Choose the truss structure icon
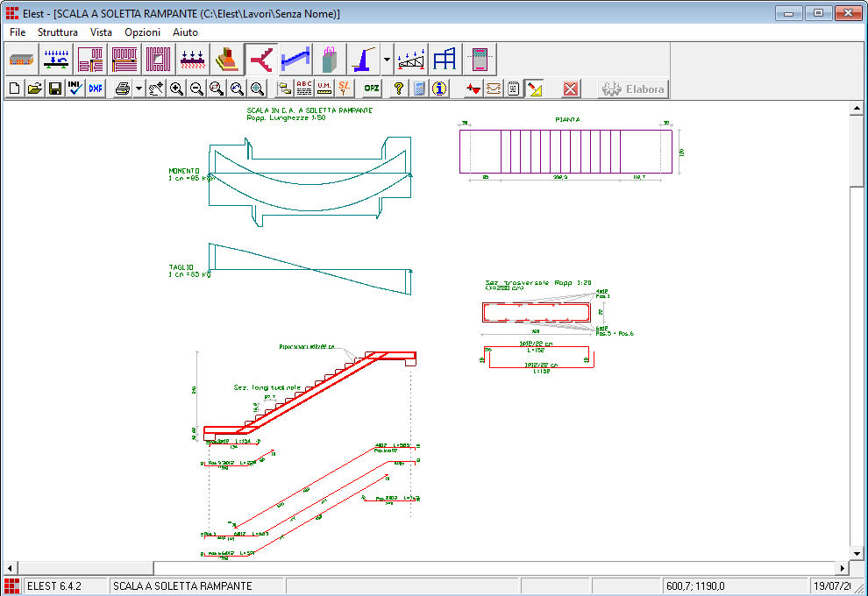This screenshot has height=596, width=868. click(411, 60)
